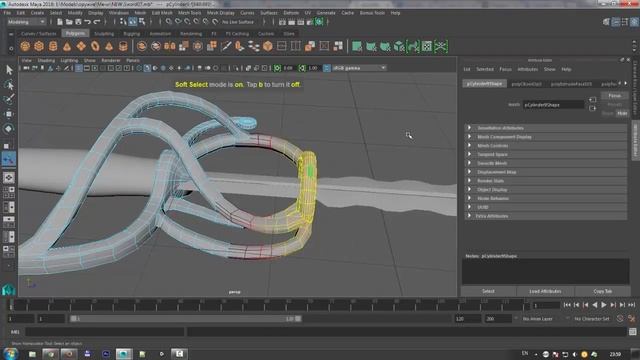Choose the Lasso select tool in toolbox
This screenshot has height=360, width=640.
pyautogui.click(x=9, y=85)
